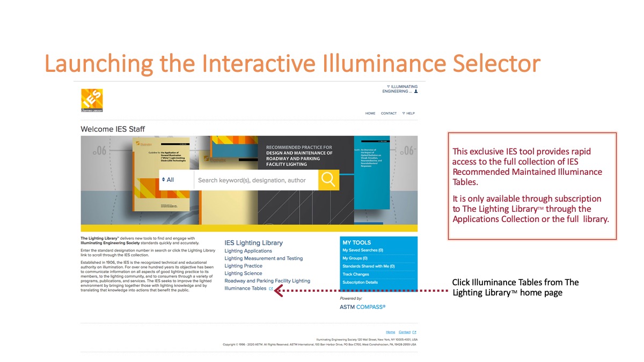Open Track Changes in My Tools

click(x=356, y=275)
